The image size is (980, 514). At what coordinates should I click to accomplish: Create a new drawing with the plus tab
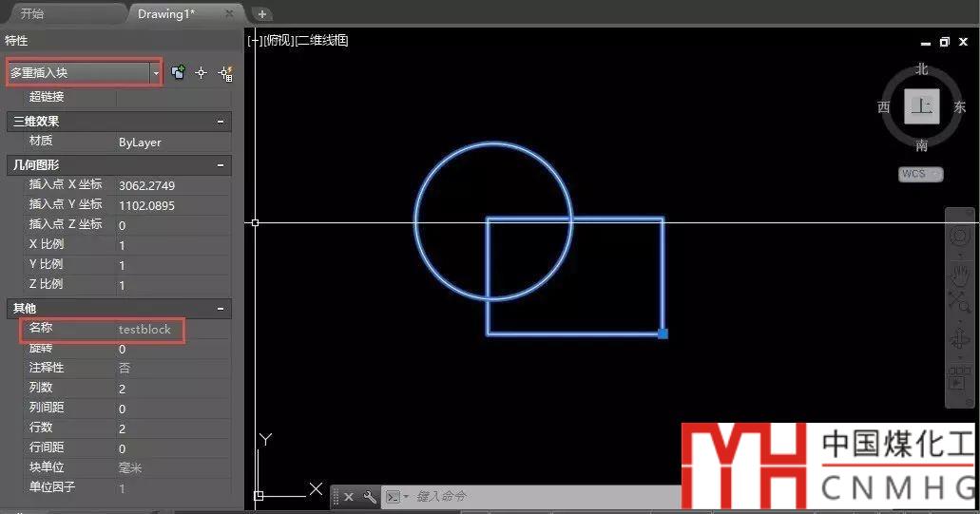pyautogui.click(x=262, y=13)
